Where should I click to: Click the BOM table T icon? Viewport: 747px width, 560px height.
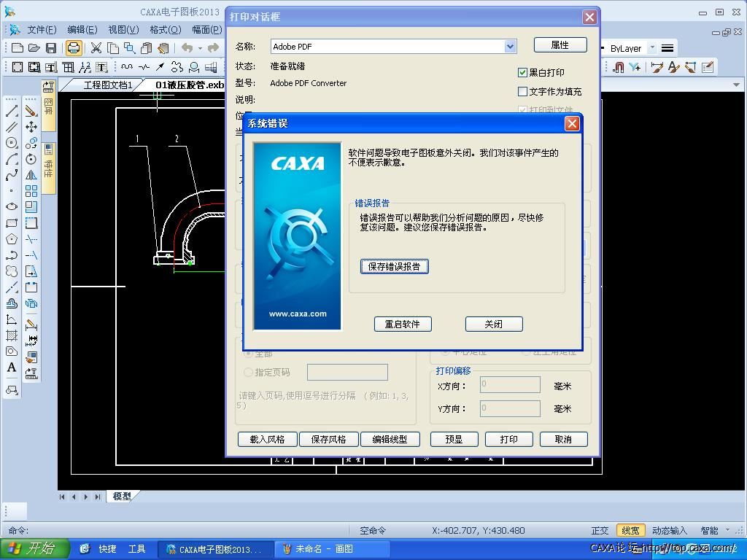101,67
